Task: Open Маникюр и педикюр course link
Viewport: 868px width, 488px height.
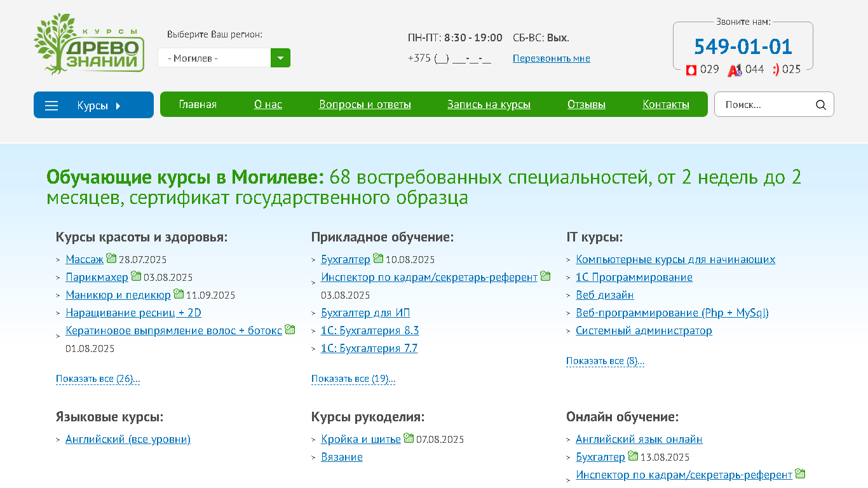Action: (118, 295)
